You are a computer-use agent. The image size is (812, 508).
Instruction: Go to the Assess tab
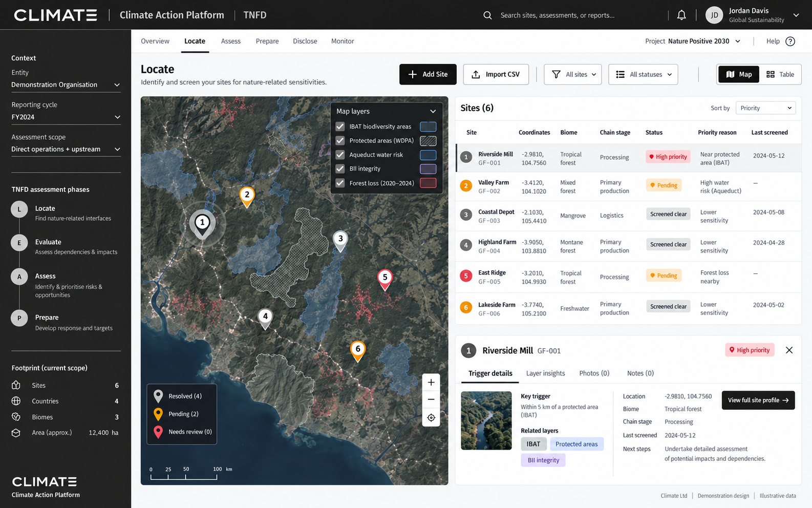(x=231, y=41)
